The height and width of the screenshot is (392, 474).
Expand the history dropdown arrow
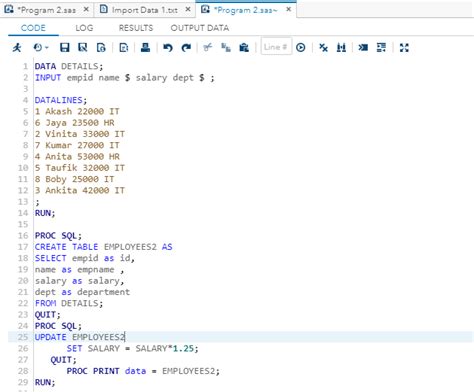tap(47, 48)
